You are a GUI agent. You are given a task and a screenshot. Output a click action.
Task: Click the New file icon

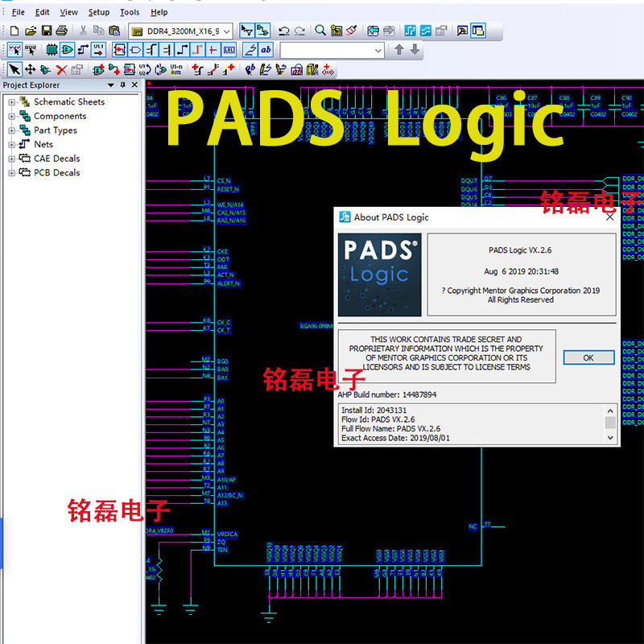click(14, 31)
